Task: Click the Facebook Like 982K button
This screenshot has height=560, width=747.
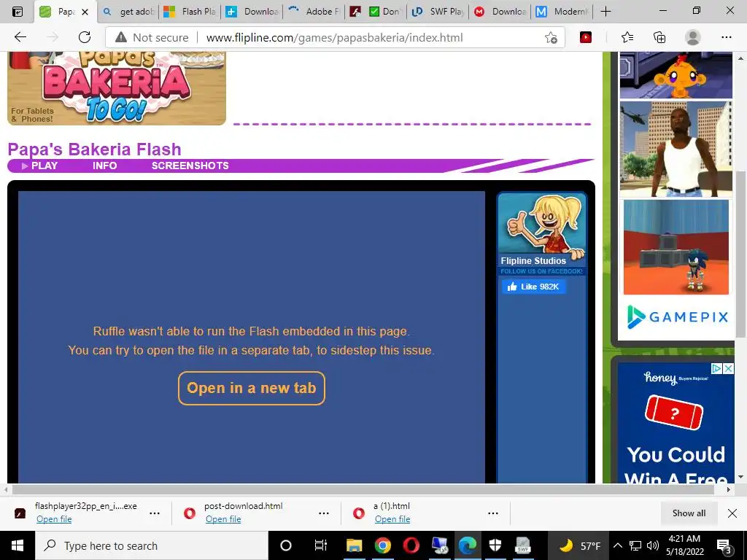Action: [x=533, y=287]
